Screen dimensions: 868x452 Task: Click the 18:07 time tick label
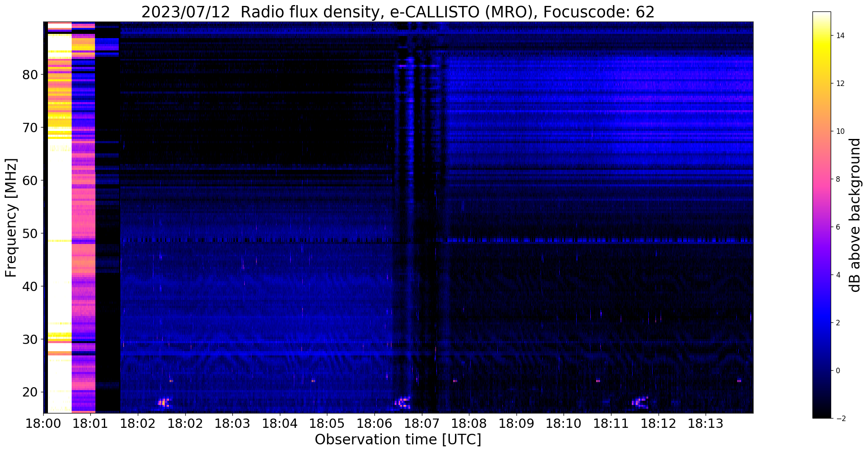(421, 424)
